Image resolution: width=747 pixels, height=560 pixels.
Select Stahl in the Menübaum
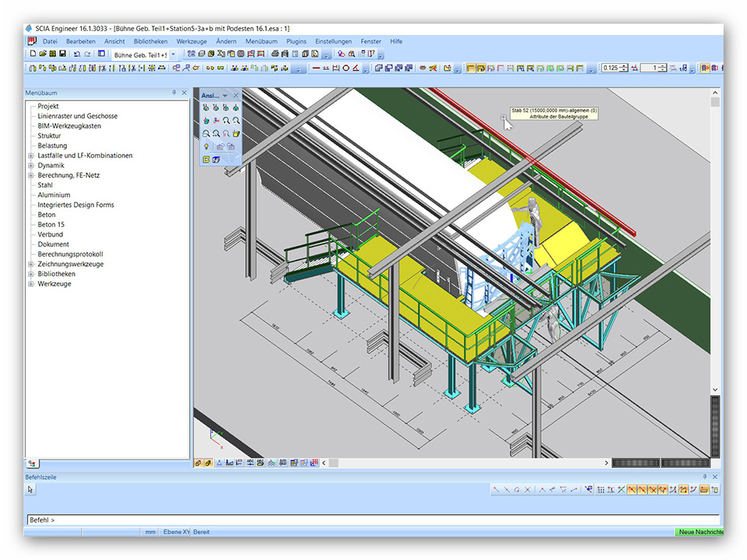46,185
